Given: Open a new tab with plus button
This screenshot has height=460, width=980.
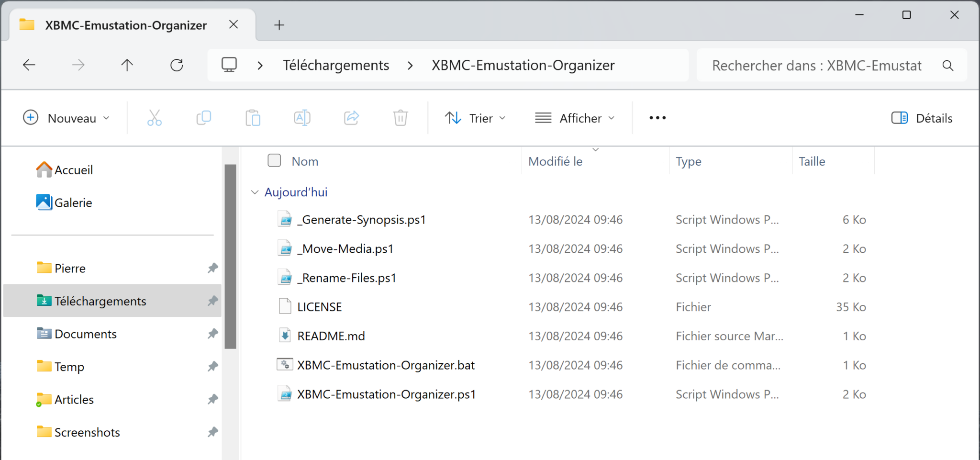Looking at the screenshot, I should click(x=279, y=25).
